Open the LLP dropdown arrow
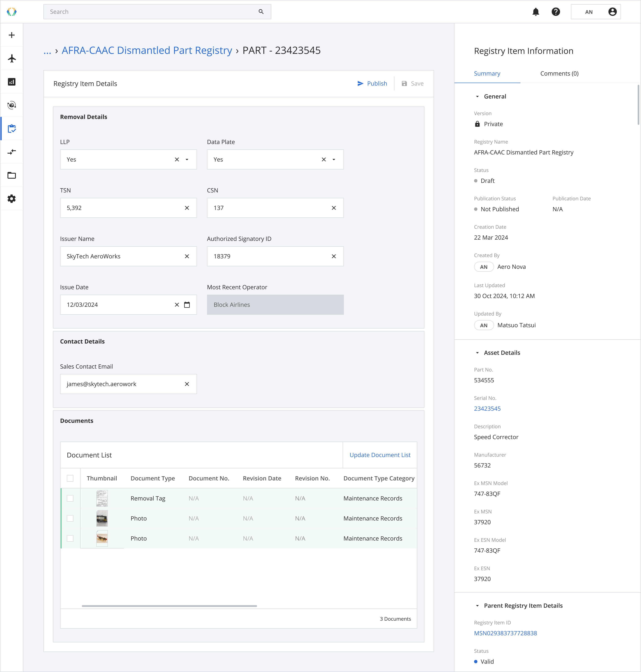Viewport: 641px width, 672px height. tap(187, 160)
